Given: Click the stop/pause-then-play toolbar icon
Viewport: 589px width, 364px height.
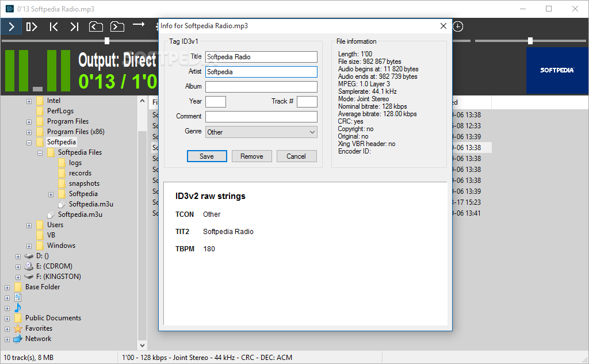Looking at the screenshot, I should (x=32, y=26).
